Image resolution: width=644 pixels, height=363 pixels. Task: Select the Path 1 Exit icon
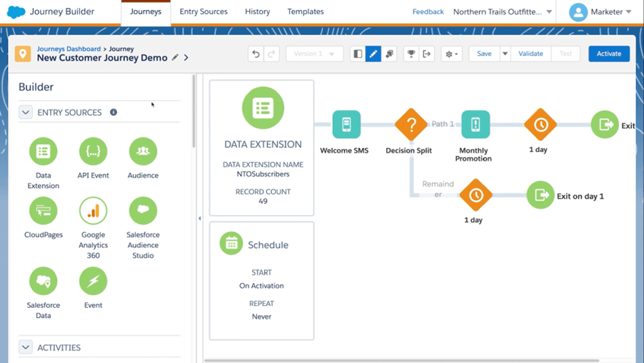pos(605,124)
